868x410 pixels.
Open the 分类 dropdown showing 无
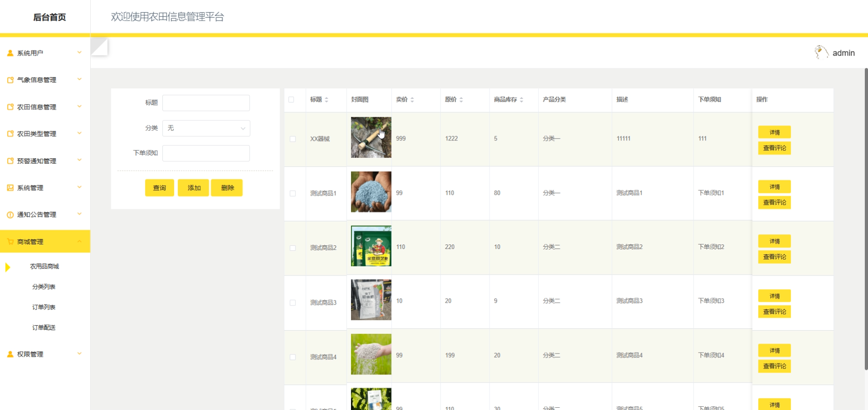pos(206,128)
